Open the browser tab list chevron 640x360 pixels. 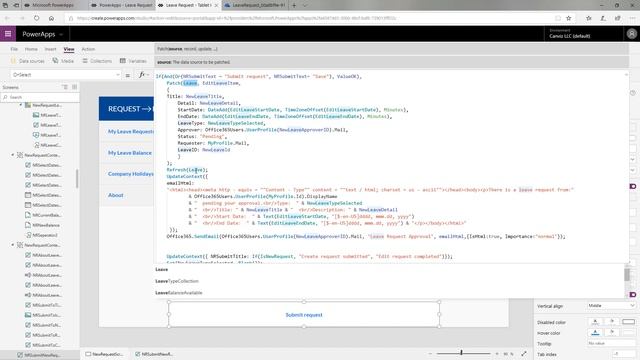(304, 5)
